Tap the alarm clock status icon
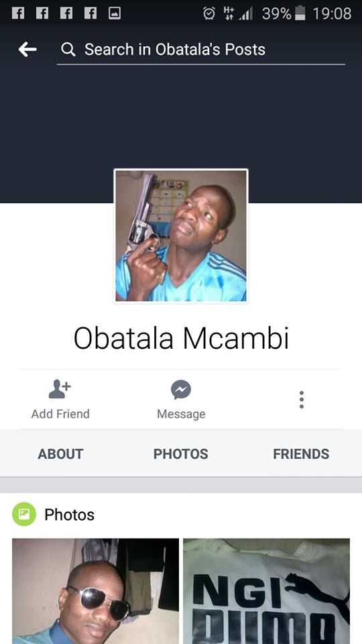362x644 pixels. click(x=209, y=13)
